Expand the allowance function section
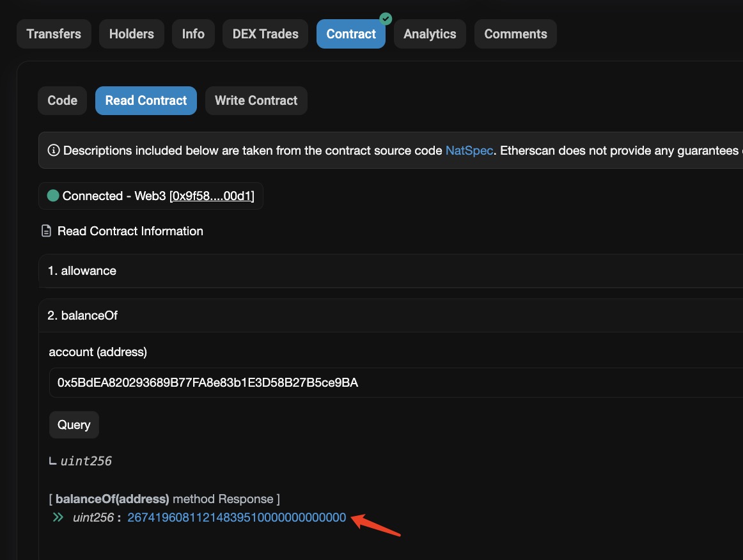This screenshot has width=743, height=560. click(x=82, y=271)
